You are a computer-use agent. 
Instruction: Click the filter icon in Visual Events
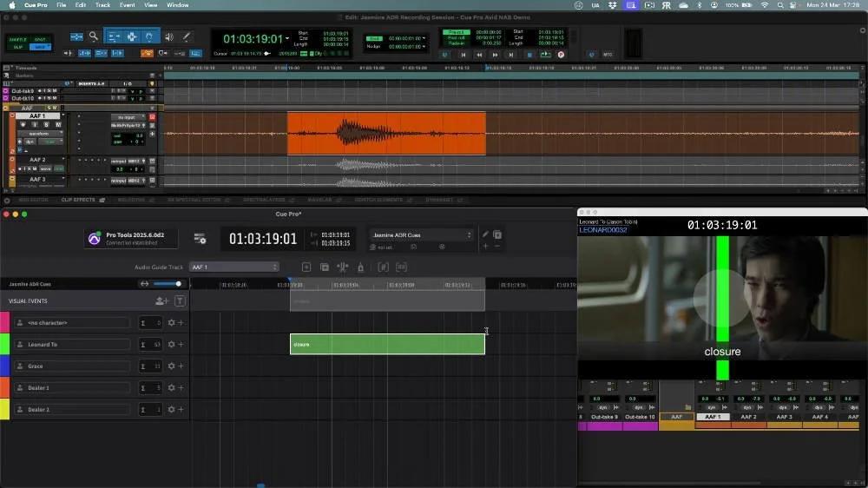[180, 300]
